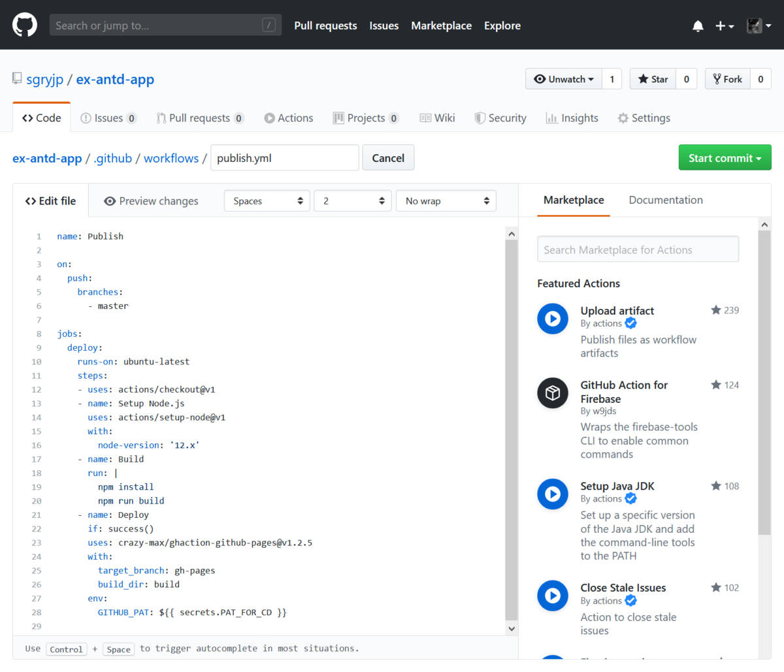Image resolution: width=784 pixels, height=672 pixels.
Task: Open the Setup Java JDK action
Action: 617,486
